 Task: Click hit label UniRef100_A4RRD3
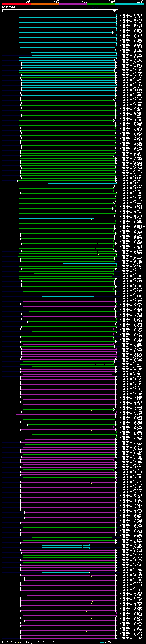click(x=131, y=278)
